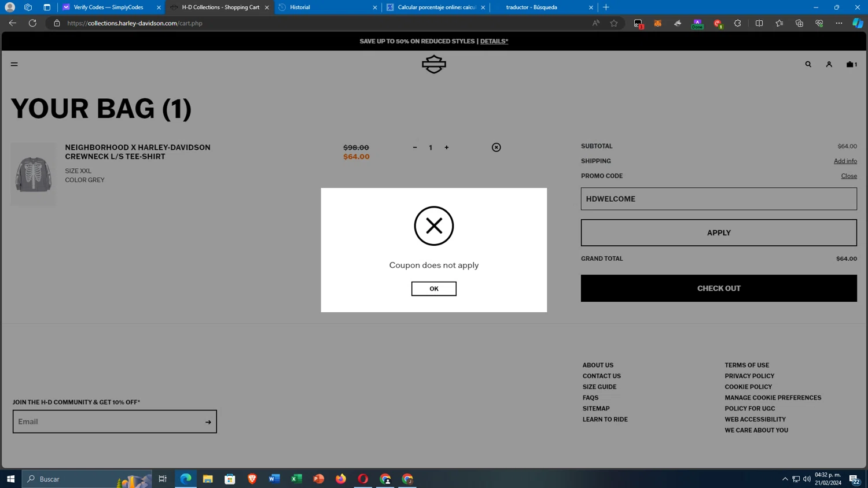Toggle split screen icon
Viewport: 868px width, 488px height.
pos(759,23)
